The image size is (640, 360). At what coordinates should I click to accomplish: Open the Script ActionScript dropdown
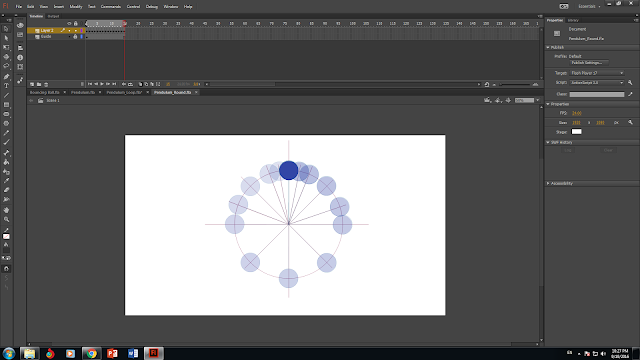click(x=597, y=82)
